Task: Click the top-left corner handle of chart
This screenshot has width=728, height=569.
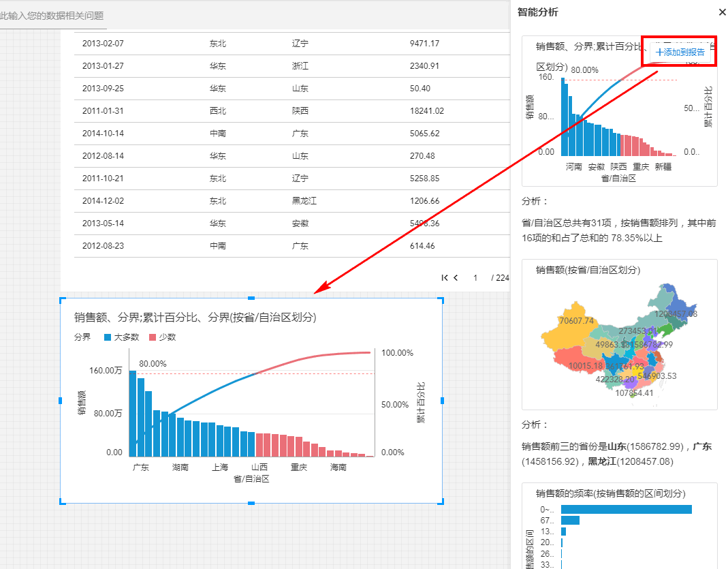Action: point(62,299)
